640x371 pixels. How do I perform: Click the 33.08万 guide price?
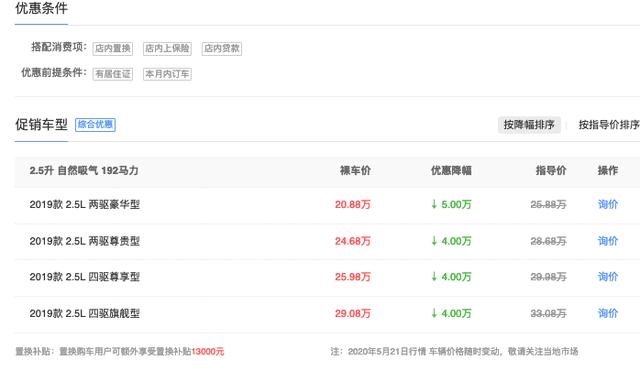[x=548, y=313]
